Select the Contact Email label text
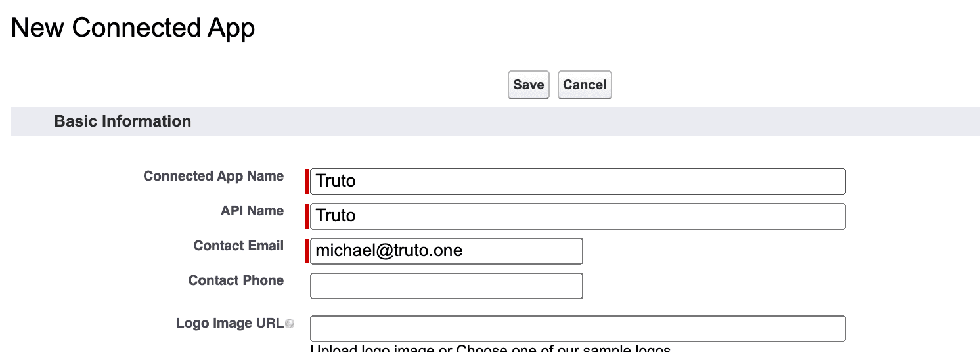 238,246
